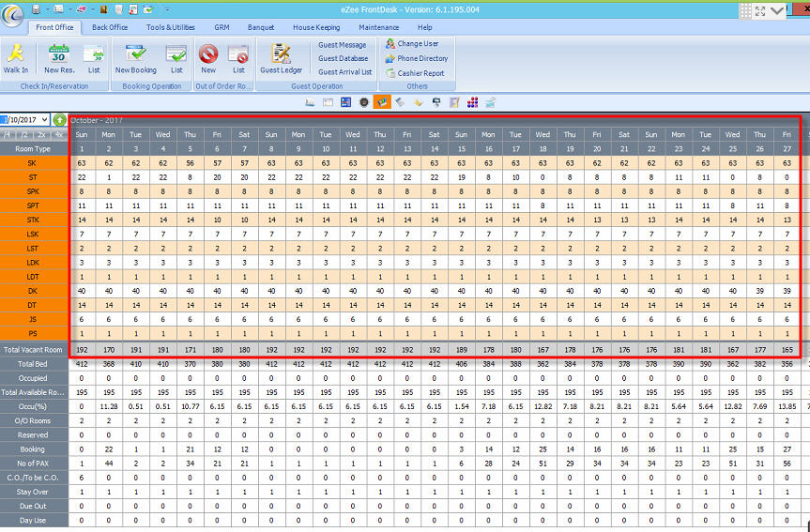The height and width of the screenshot is (532, 810).
Task: Open the House Keeping tab
Action: pos(316,27)
